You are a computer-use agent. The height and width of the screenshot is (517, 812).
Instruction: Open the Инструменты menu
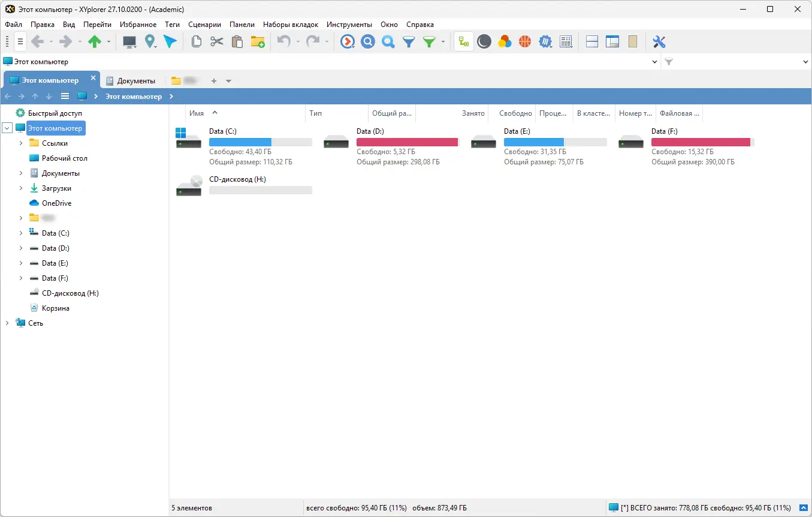(x=349, y=25)
